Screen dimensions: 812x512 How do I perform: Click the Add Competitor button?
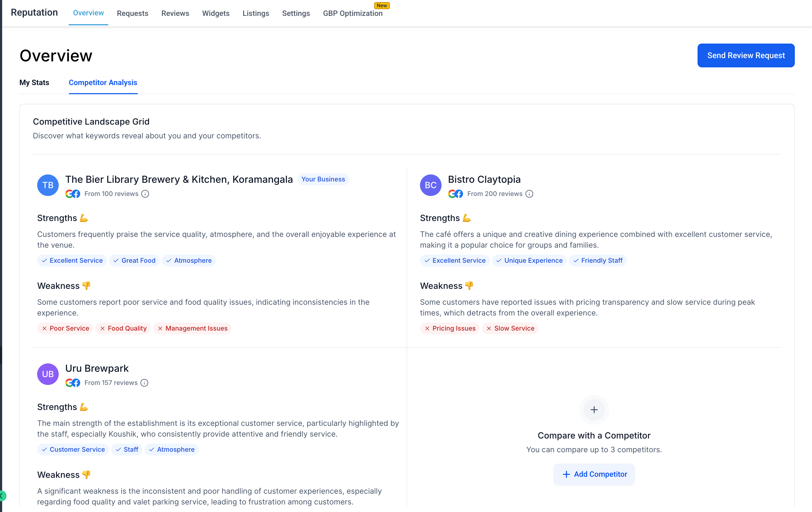coord(594,474)
